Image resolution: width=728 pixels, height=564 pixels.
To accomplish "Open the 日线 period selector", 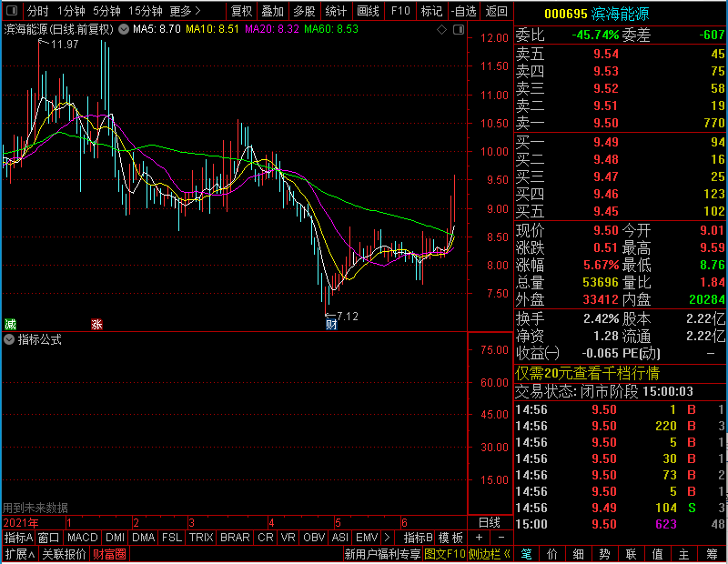I will click(490, 523).
